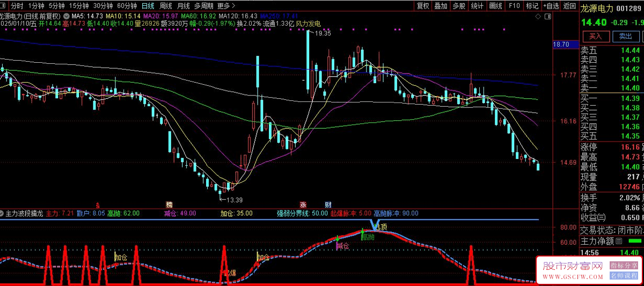Click the 榜 marker below candles

pos(170,204)
